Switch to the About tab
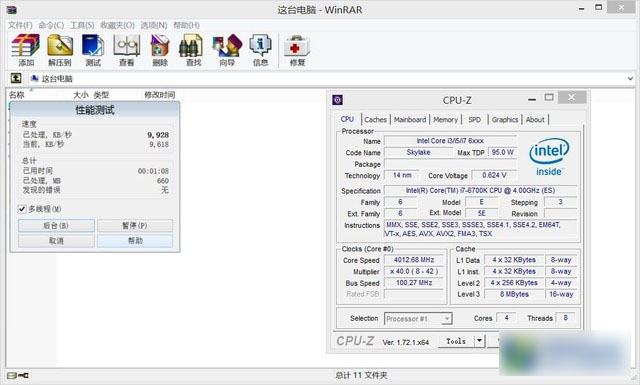 [x=535, y=120]
